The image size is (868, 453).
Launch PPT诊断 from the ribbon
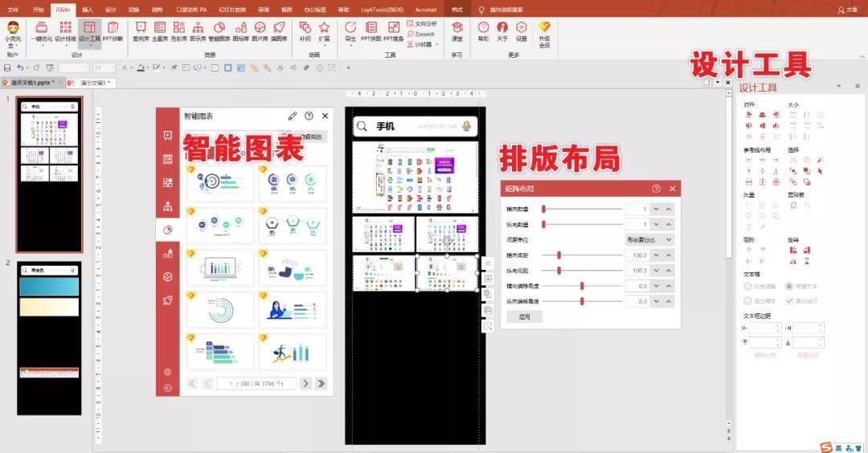coord(113,31)
